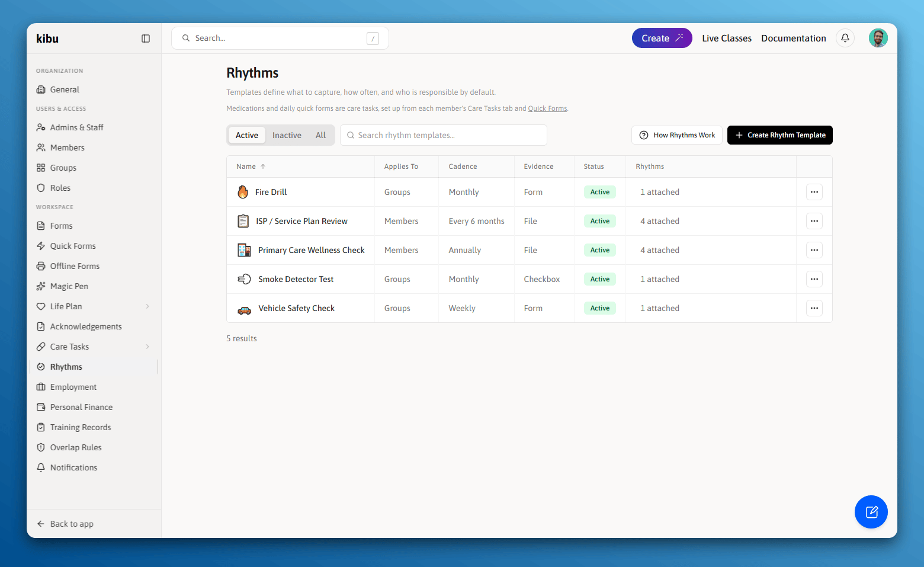
Task: Open How Rhythms Work help
Action: pos(677,135)
